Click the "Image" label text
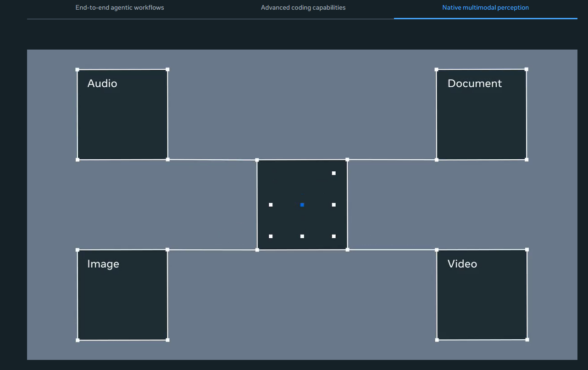Viewport: 588px width, 370px height. [x=103, y=264]
